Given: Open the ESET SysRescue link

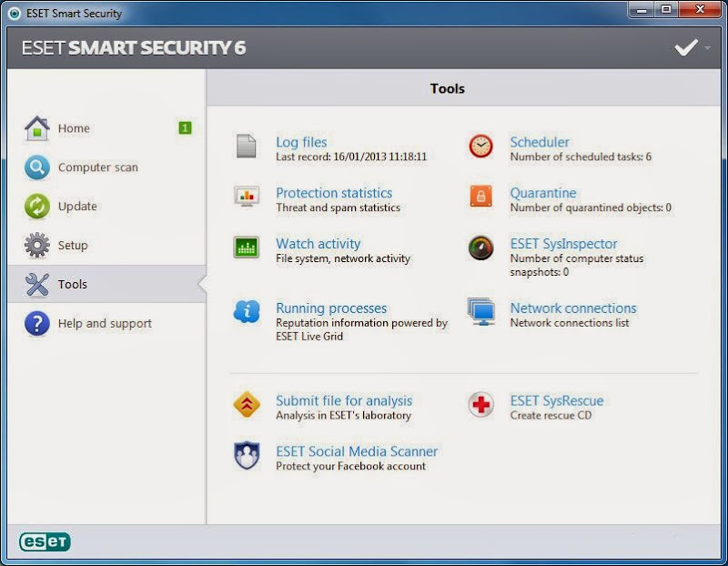Looking at the screenshot, I should [x=557, y=400].
